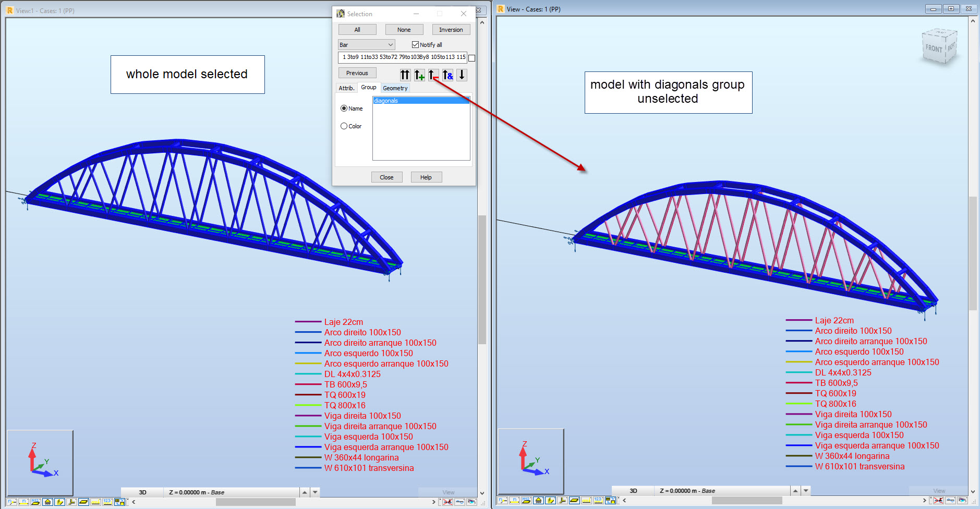980x509 pixels.
Task: Select the Color radio button
Action: (344, 126)
